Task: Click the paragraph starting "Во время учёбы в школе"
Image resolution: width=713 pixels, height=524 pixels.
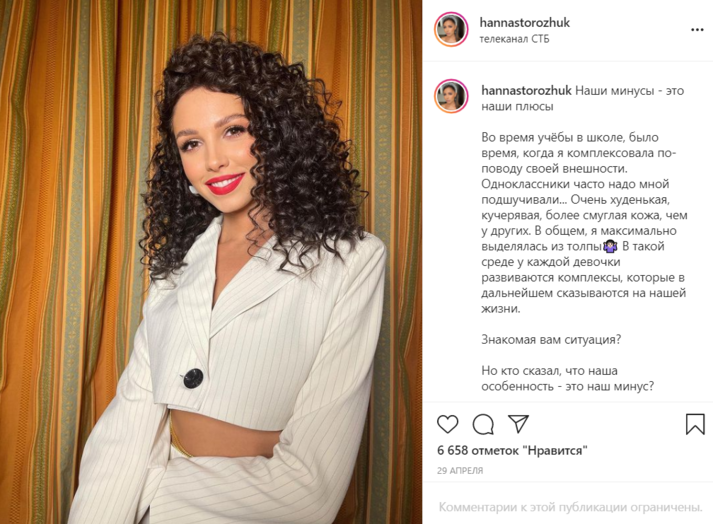Action: (x=584, y=223)
